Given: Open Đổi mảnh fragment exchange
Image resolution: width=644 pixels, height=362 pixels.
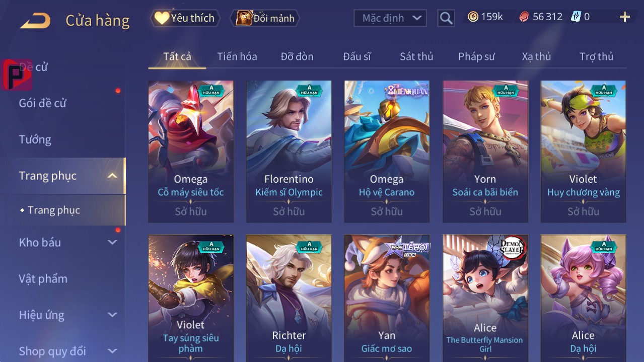Looking at the screenshot, I should pyautogui.click(x=265, y=18).
